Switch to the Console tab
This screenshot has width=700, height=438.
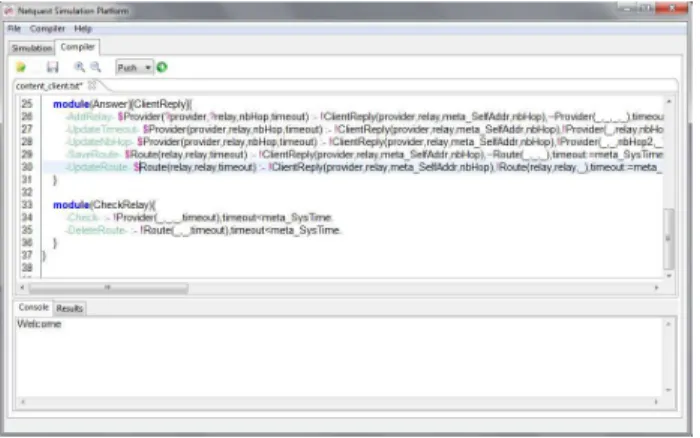33,307
